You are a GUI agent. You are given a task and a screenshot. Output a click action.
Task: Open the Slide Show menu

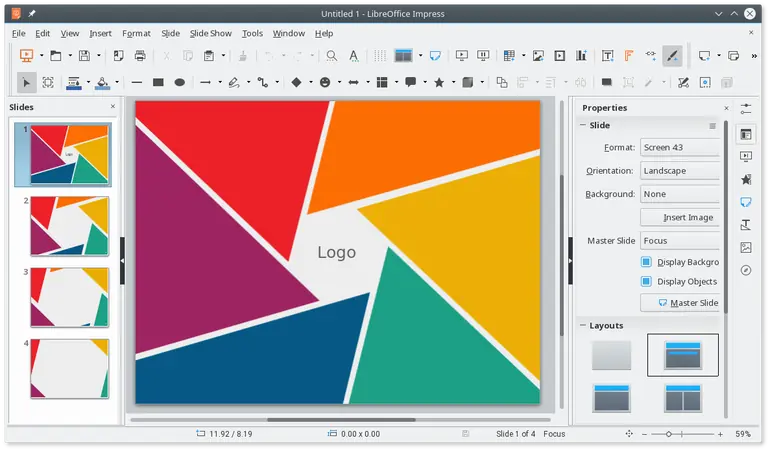tap(210, 33)
